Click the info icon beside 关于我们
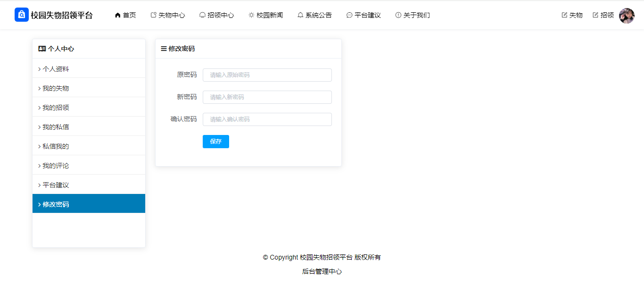This screenshot has width=644, height=286. [398, 15]
